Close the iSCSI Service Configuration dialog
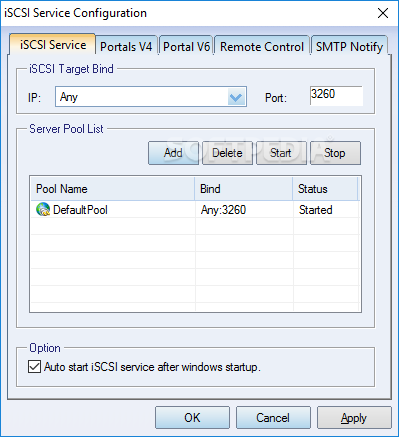The height and width of the screenshot is (437, 399). (383, 13)
